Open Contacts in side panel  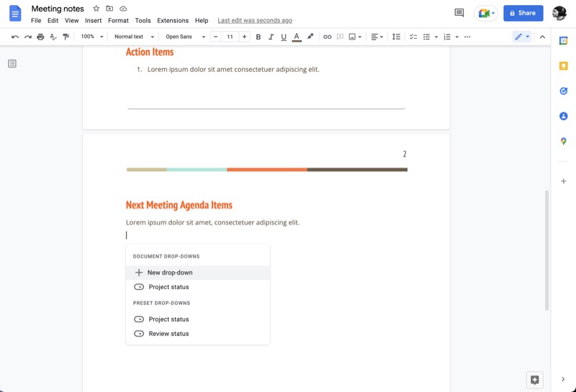click(564, 116)
